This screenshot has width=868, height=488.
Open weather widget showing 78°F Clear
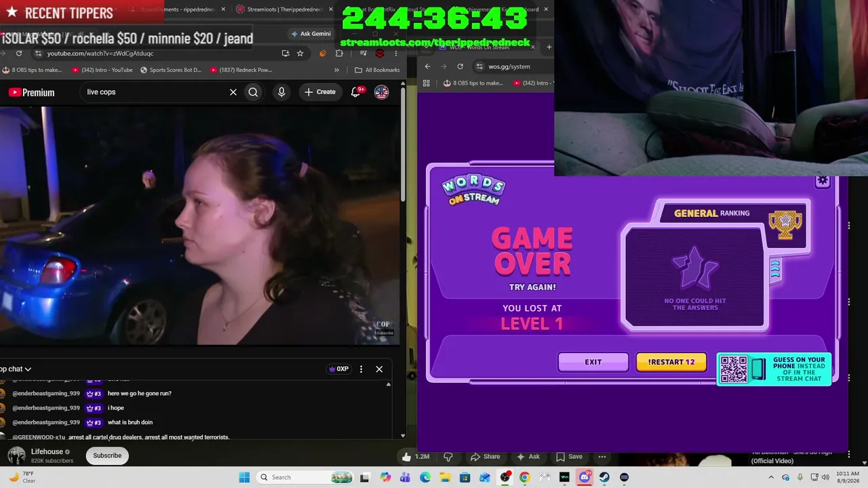pyautogui.click(x=21, y=477)
